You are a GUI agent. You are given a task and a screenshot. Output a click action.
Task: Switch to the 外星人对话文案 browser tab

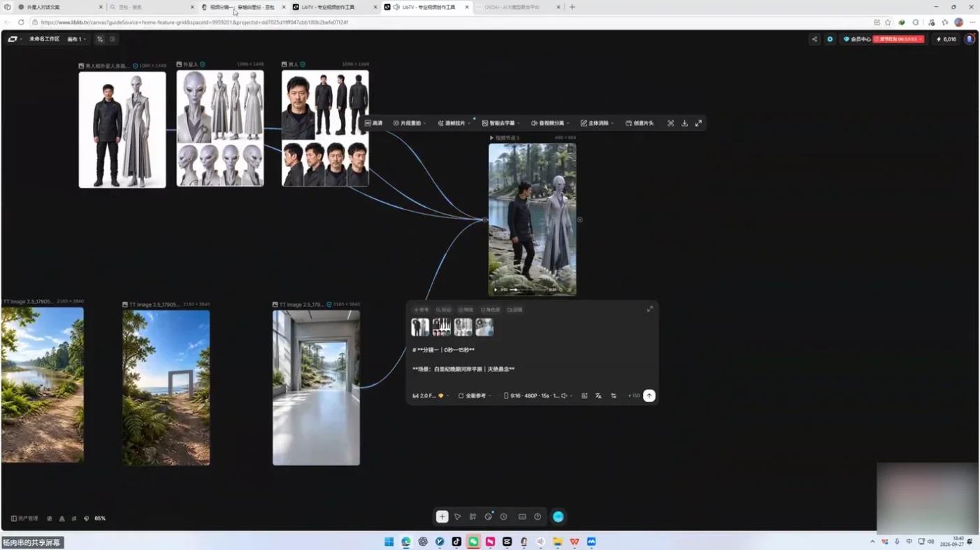point(59,7)
